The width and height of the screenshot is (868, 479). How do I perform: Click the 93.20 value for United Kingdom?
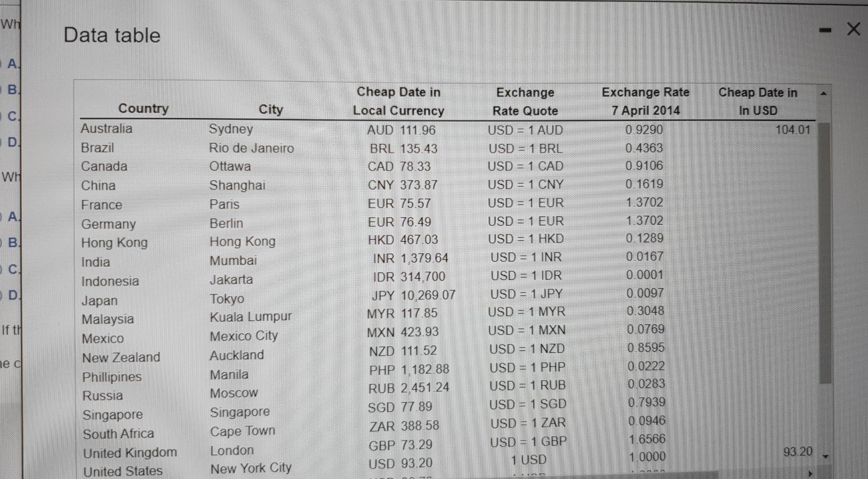click(x=798, y=451)
